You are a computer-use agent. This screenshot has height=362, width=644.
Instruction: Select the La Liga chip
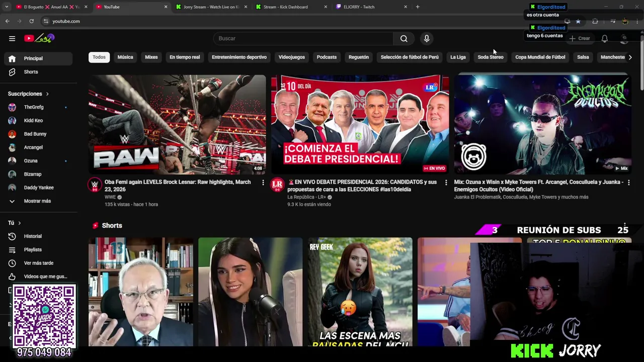click(x=458, y=57)
